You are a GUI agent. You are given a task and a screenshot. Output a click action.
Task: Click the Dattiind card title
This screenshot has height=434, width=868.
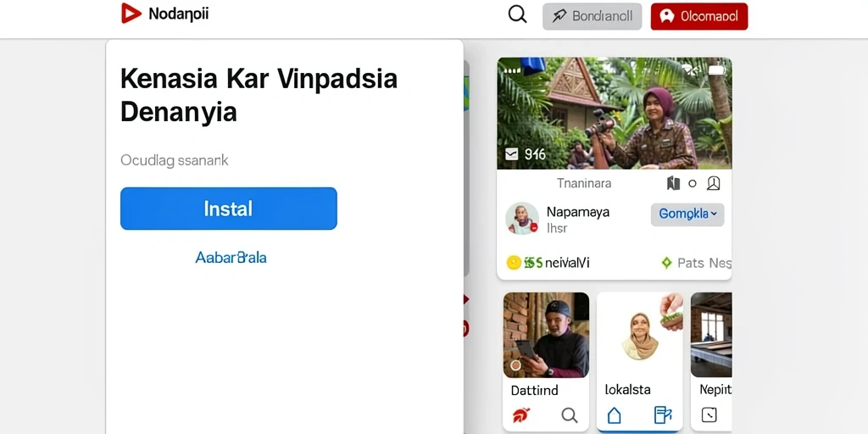(x=534, y=390)
